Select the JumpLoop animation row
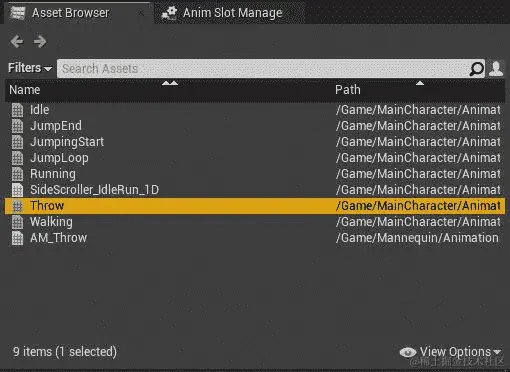This screenshot has width=510, height=372. pos(255,158)
